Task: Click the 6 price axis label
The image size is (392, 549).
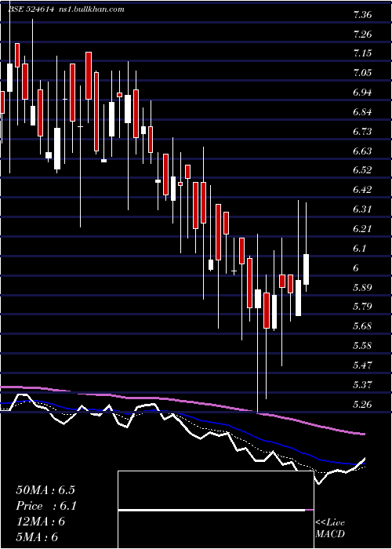Action: coord(356,268)
